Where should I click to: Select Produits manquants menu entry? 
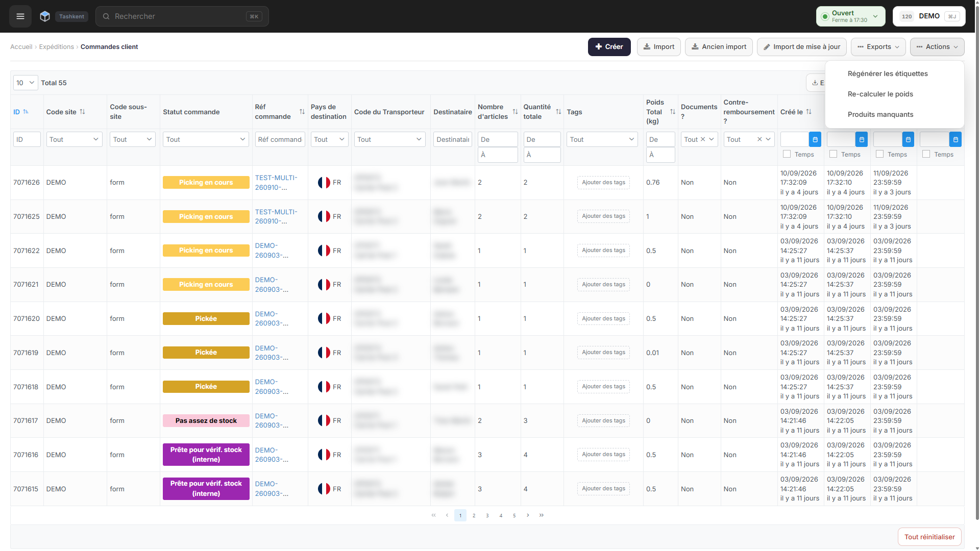880,114
